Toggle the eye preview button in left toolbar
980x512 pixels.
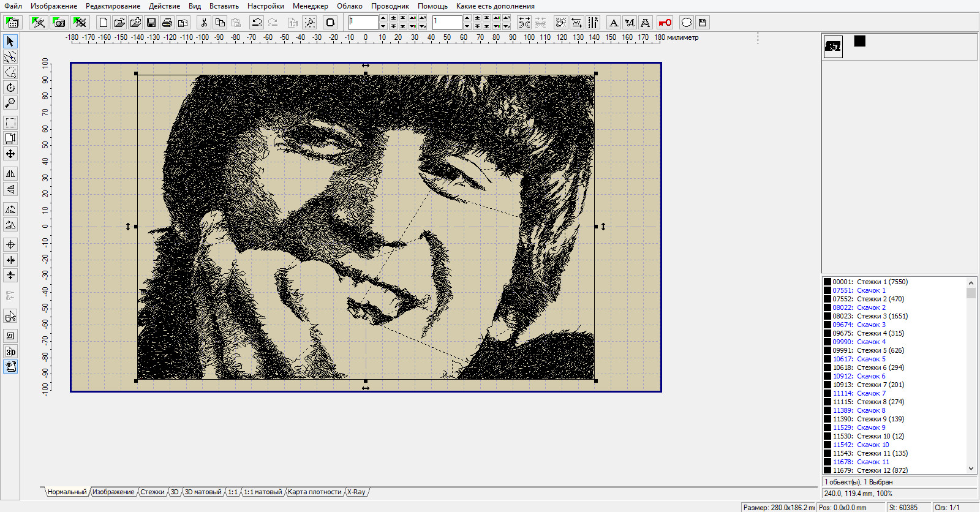tap(10, 367)
